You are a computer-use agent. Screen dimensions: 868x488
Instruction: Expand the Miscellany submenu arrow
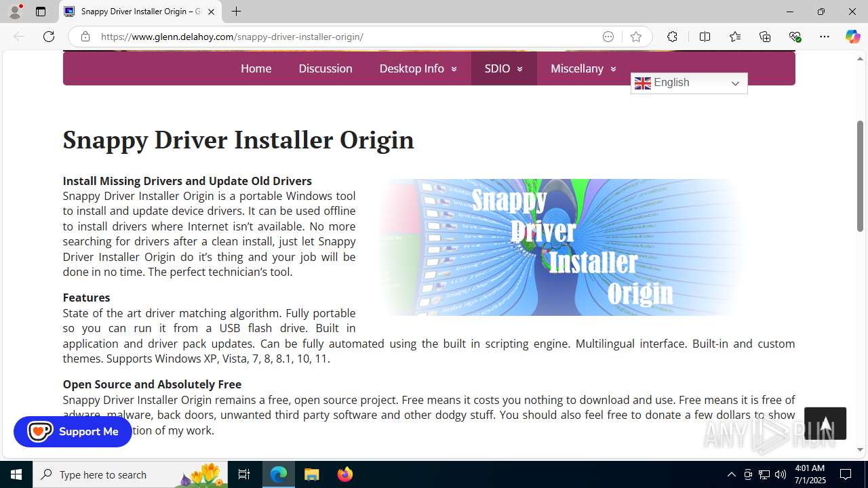[613, 69]
